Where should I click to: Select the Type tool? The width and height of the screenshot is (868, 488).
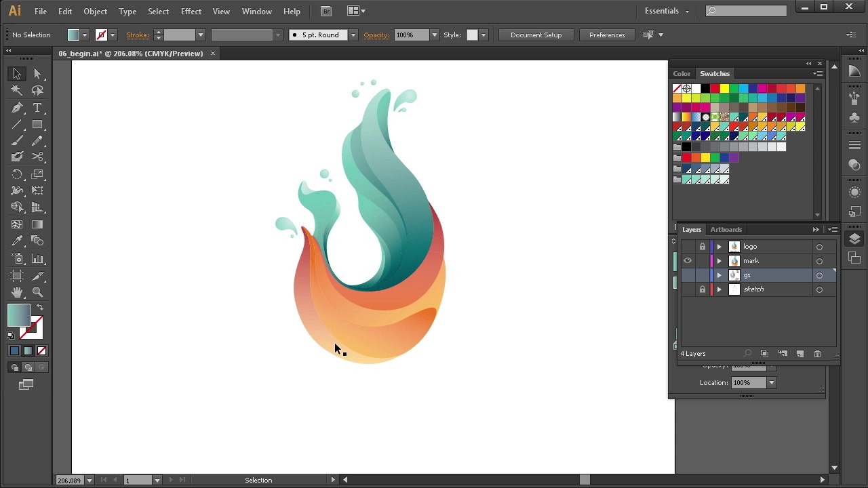37,108
